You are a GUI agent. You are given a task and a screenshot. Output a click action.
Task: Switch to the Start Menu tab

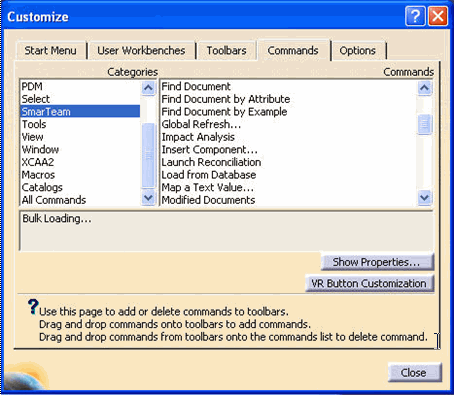click(x=50, y=51)
